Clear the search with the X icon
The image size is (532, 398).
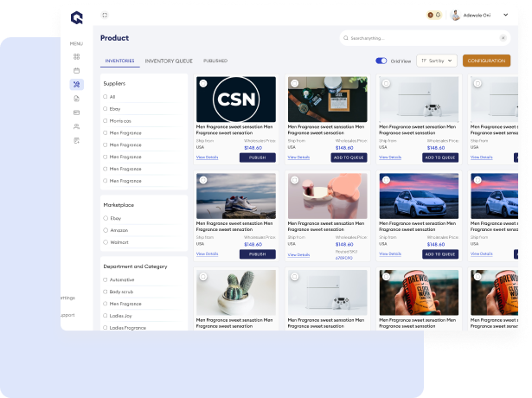(503, 39)
